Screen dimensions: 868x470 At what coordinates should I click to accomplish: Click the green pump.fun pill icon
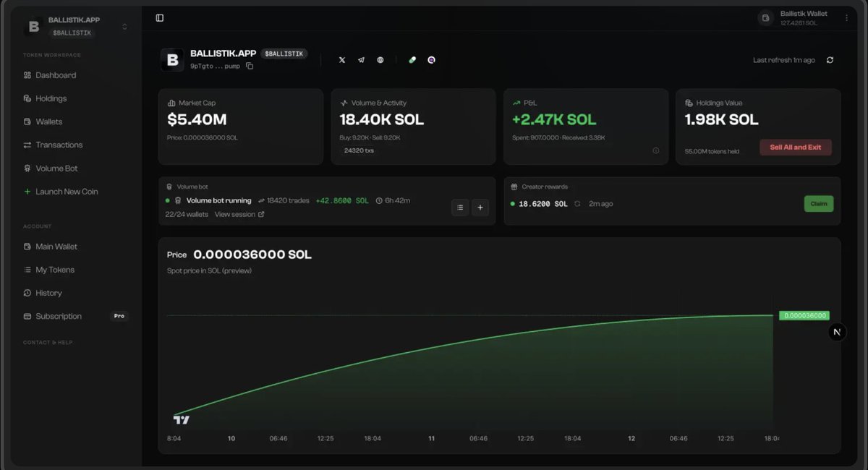[412, 60]
